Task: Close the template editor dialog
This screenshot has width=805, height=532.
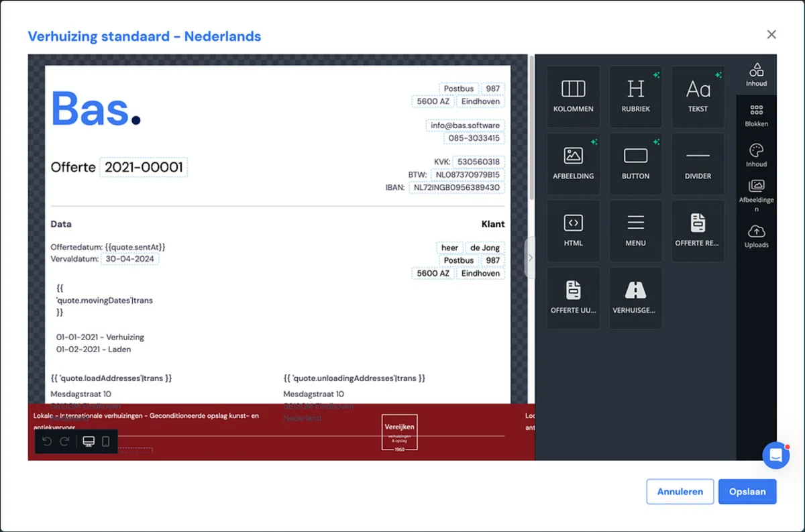Action: point(771,34)
